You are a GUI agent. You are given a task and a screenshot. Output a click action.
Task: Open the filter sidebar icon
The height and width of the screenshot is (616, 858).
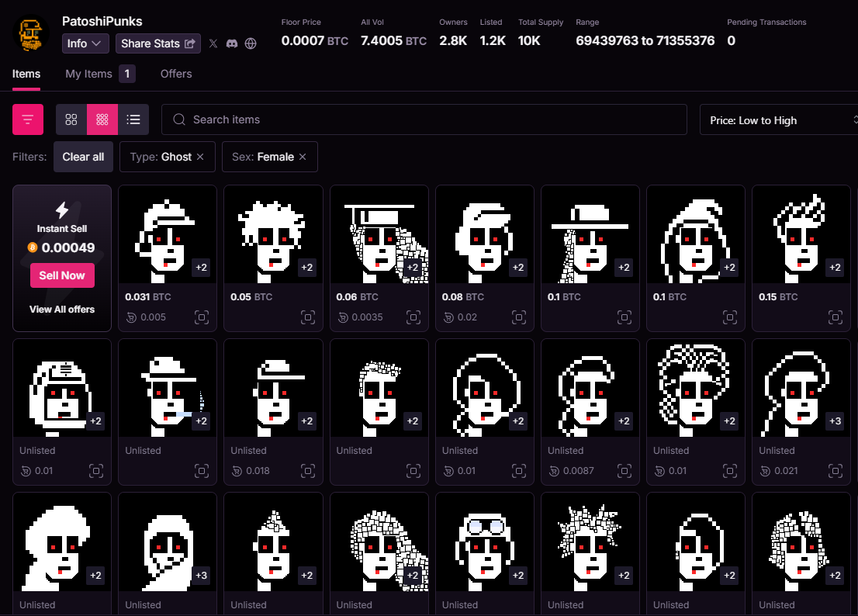tap(28, 119)
